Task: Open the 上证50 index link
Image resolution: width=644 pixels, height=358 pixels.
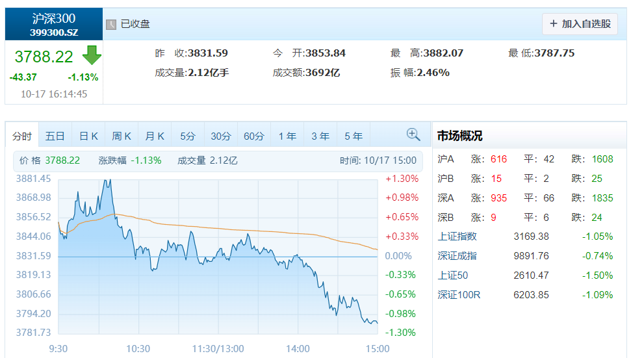Action: point(452,275)
